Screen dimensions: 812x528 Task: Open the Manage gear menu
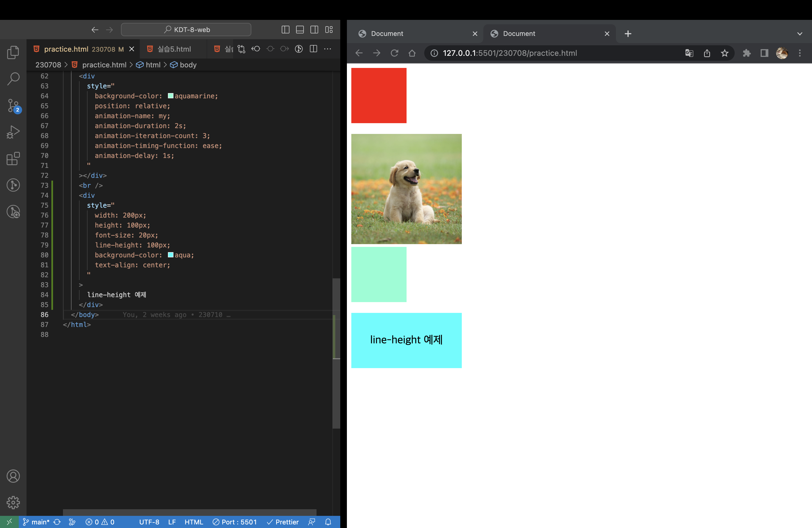(13, 502)
